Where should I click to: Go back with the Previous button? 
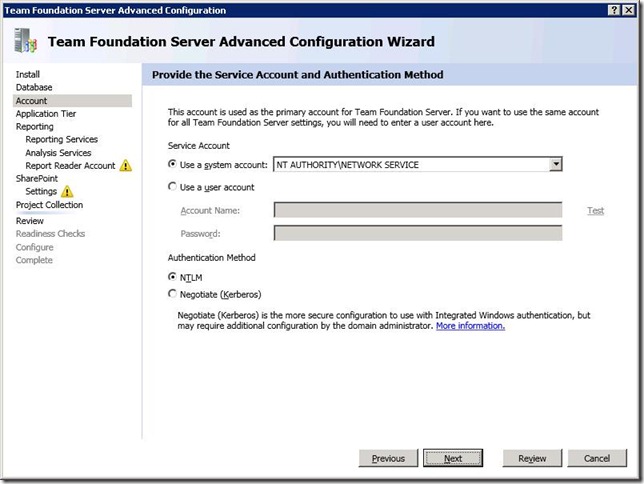388,458
